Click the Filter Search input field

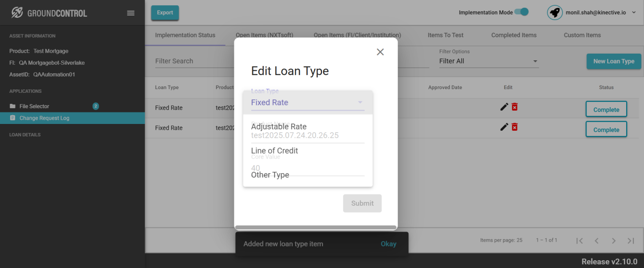pos(192,61)
